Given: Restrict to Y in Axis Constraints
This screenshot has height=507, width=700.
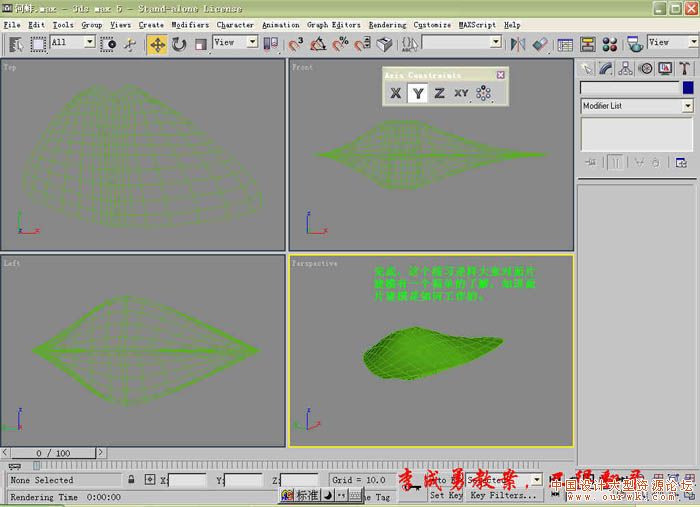Looking at the screenshot, I should [418, 93].
